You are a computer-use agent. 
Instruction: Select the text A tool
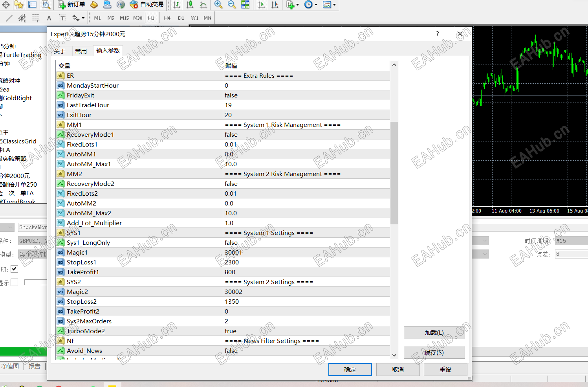[49, 18]
